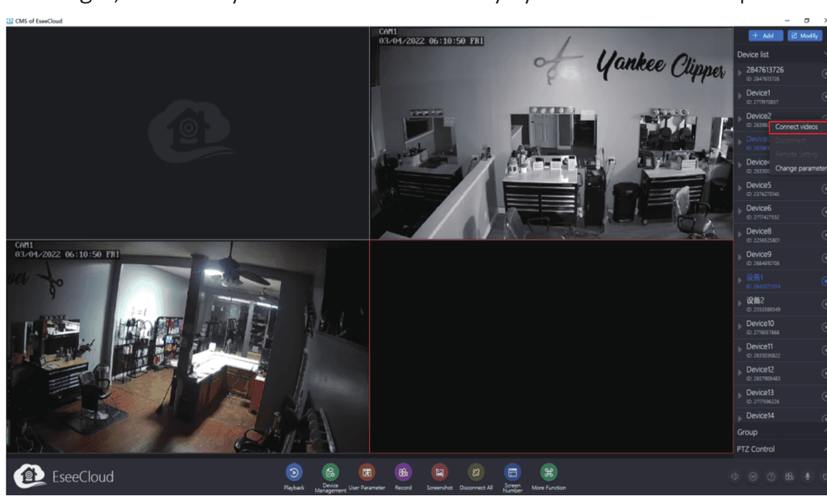Select the Yankee Clipper black-and-white camera feed
The image size is (827, 504).
point(552,133)
